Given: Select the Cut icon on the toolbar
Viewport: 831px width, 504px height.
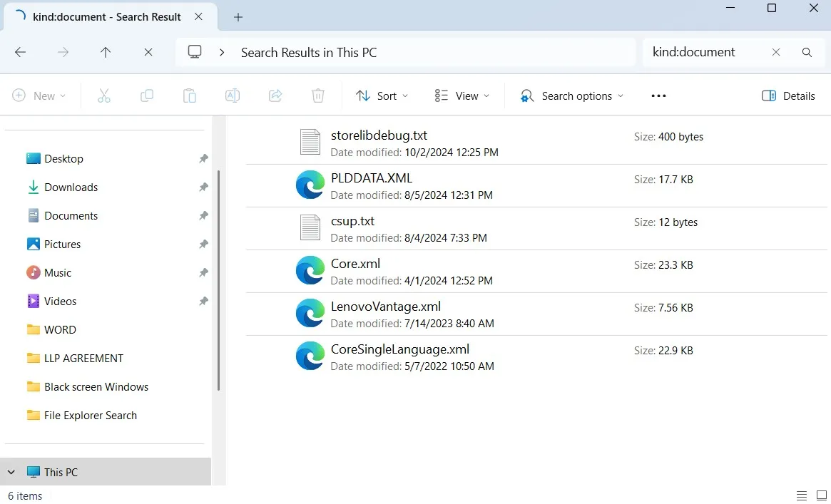Looking at the screenshot, I should (x=104, y=95).
